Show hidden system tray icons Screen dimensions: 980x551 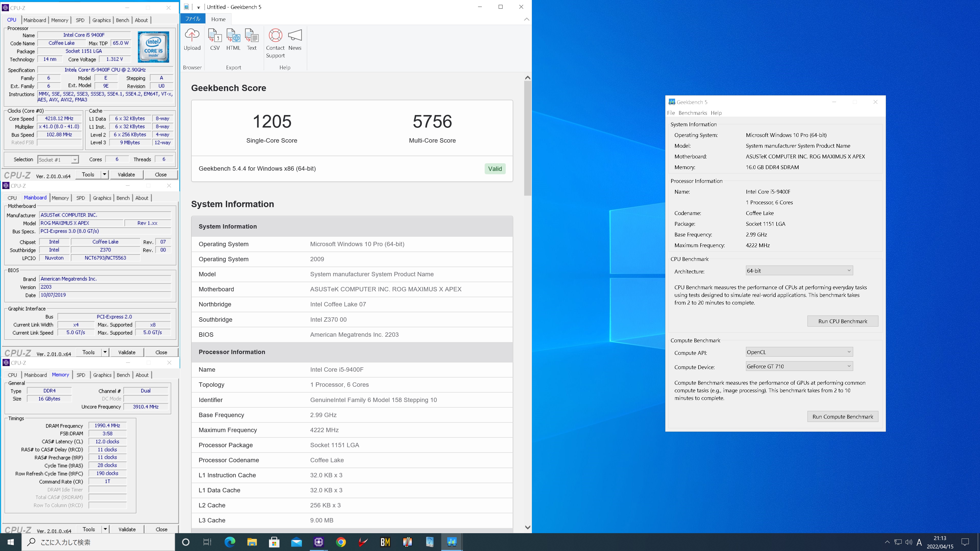(x=887, y=542)
